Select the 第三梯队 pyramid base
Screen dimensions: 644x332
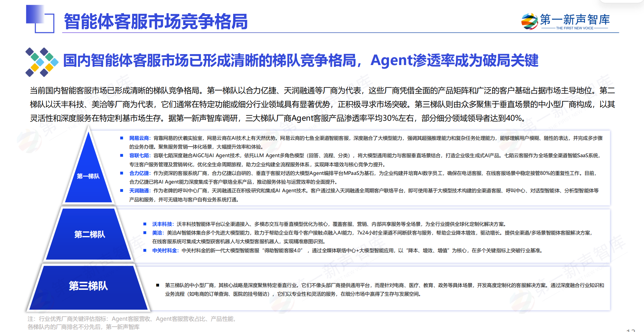(x=89, y=287)
